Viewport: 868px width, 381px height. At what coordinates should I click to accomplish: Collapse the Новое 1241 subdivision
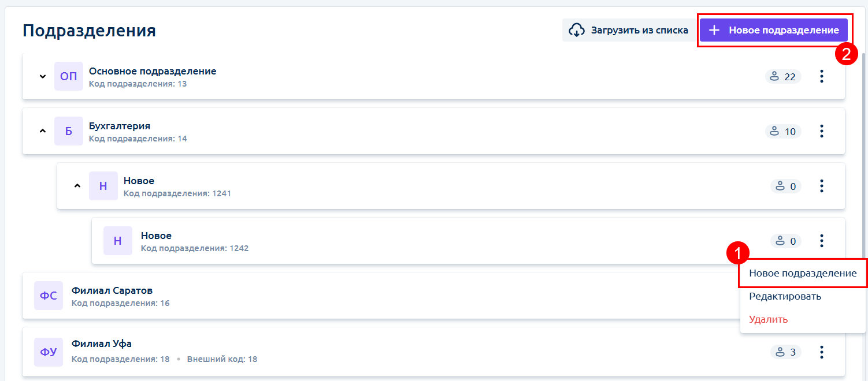[77, 186]
